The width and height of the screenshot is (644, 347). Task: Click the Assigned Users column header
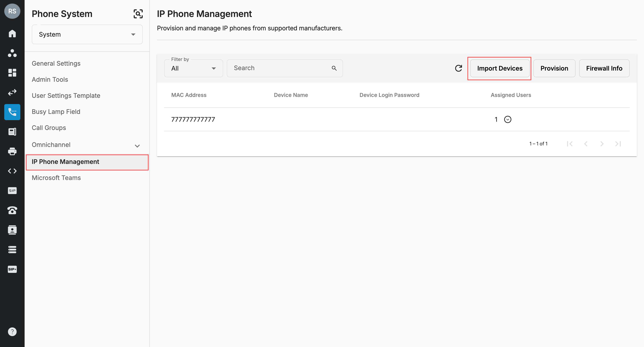coord(511,95)
